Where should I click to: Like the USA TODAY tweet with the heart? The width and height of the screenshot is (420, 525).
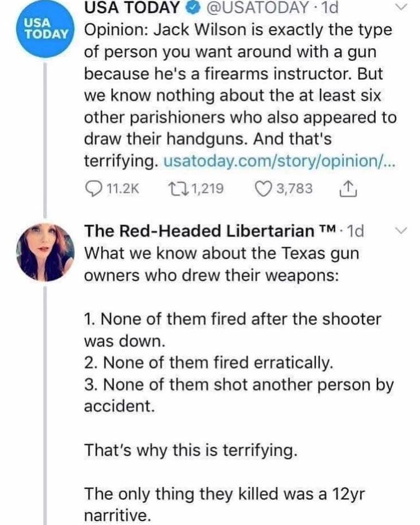pos(264,189)
